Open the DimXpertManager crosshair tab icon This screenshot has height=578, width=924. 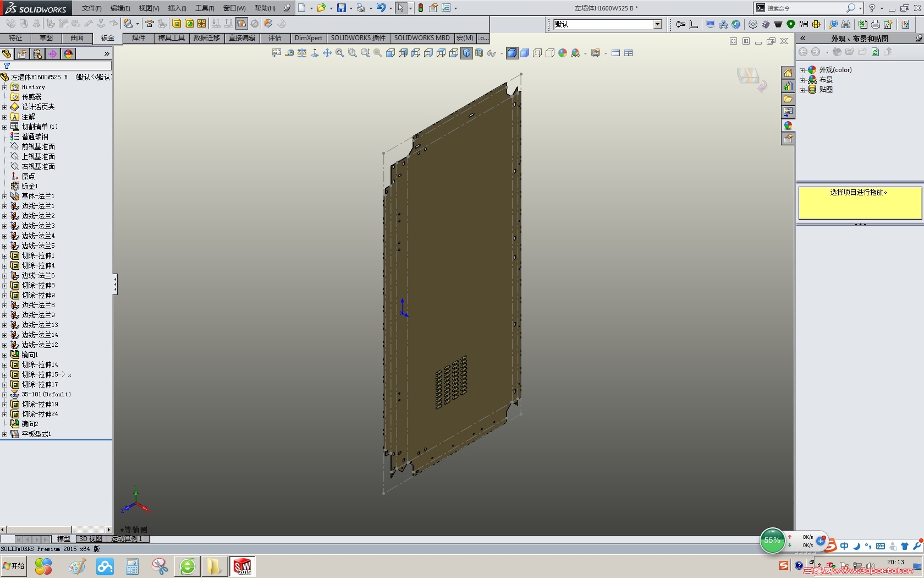click(x=53, y=53)
